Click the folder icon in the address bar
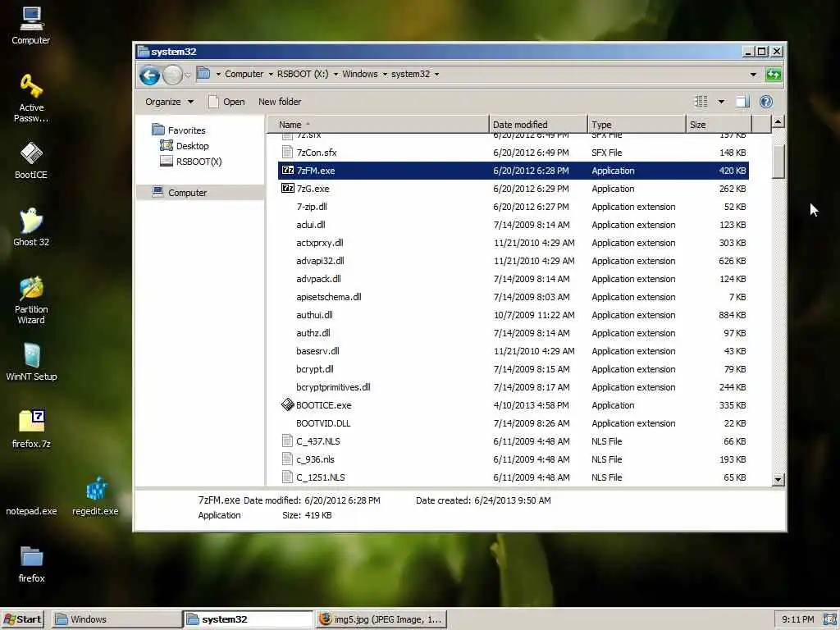 pyautogui.click(x=203, y=73)
